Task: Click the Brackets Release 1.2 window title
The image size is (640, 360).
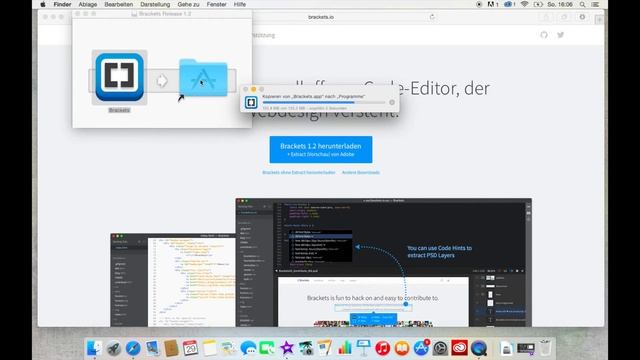Action: pos(165,14)
